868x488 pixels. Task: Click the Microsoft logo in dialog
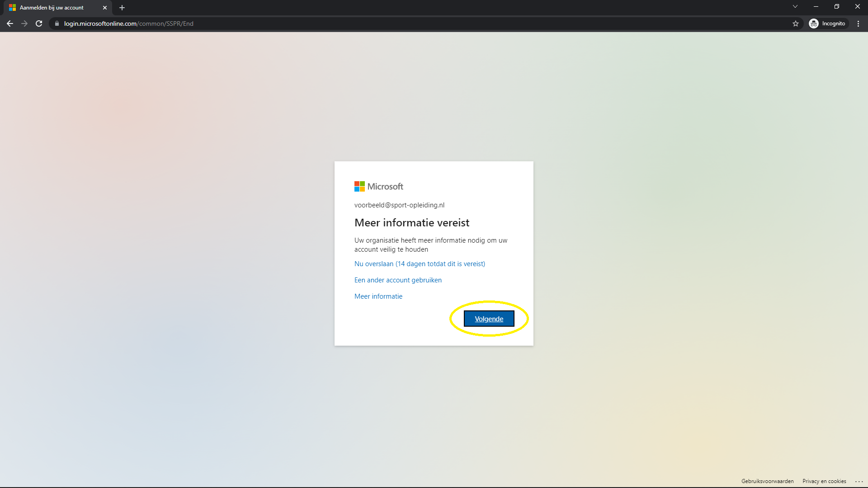tap(378, 186)
